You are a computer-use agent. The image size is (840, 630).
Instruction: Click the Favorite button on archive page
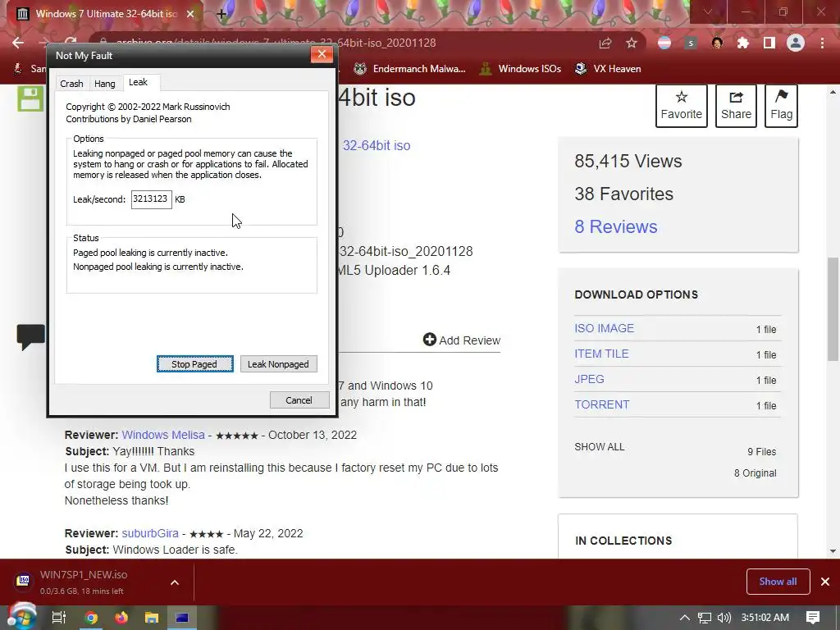point(682,106)
